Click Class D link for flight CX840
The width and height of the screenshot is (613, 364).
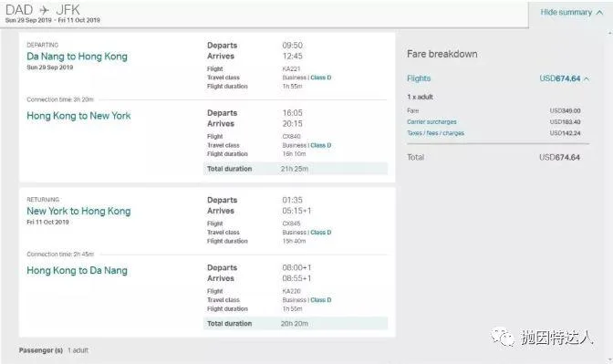(320, 145)
